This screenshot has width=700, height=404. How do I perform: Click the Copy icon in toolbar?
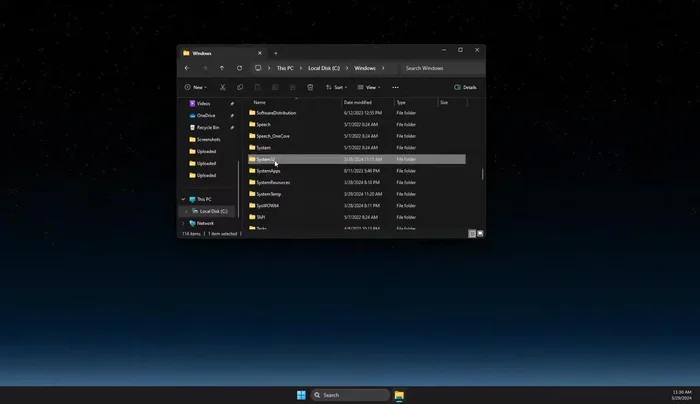click(240, 87)
